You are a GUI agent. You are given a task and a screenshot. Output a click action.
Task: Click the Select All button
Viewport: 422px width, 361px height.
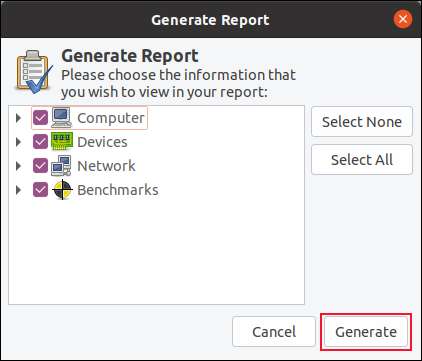point(362,160)
